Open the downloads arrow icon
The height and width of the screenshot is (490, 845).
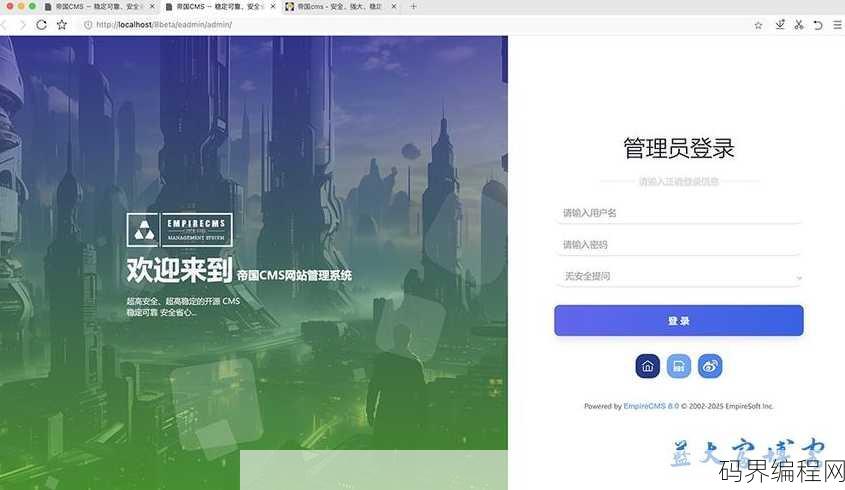pyautogui.click(x=780, y=25)
